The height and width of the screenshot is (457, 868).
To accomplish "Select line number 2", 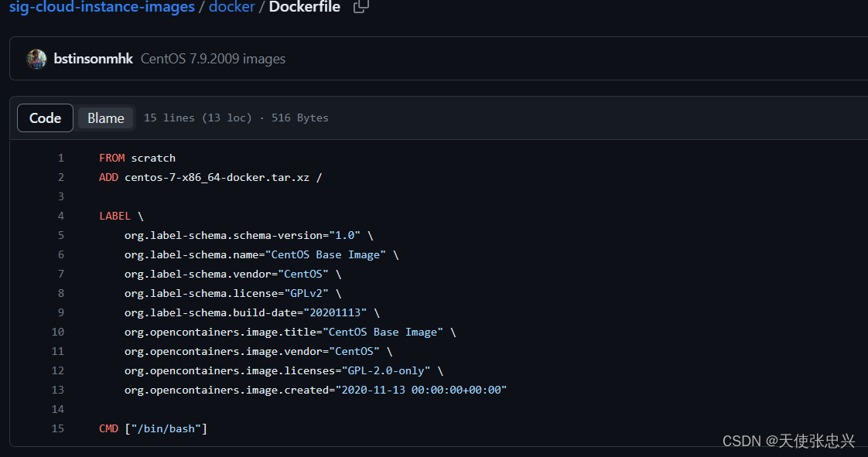I will [61, 178].
